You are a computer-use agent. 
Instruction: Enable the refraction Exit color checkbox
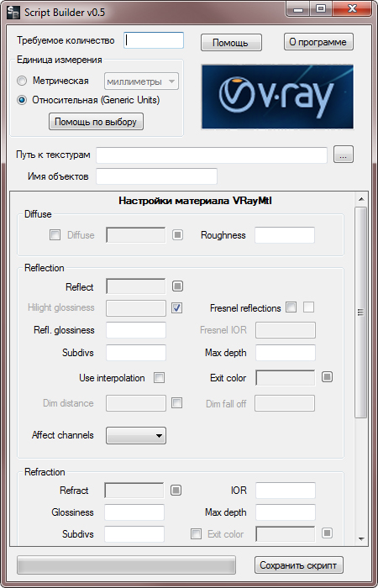pos(196,534)
